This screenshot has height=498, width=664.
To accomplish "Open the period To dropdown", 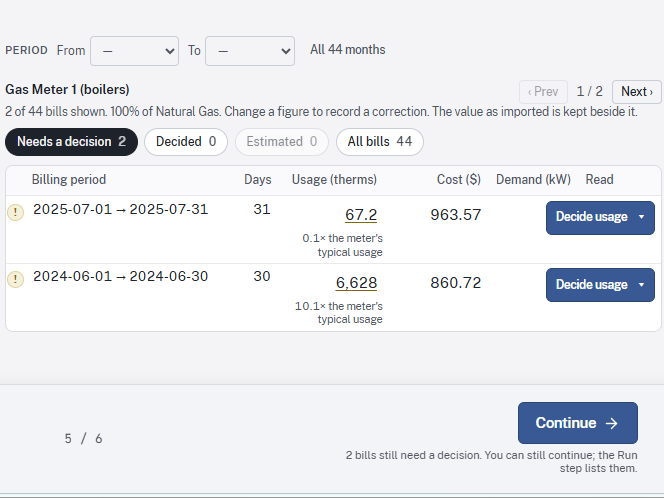I will [x=250, y=51].
